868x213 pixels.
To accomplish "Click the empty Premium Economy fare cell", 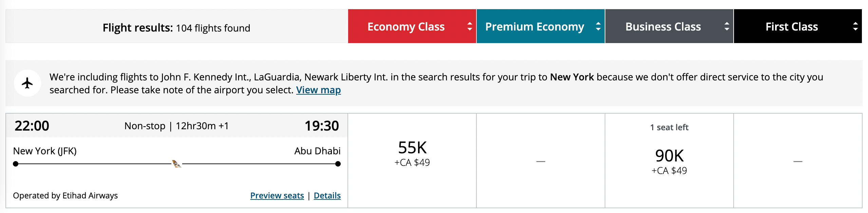I will (x=541, y=161).
